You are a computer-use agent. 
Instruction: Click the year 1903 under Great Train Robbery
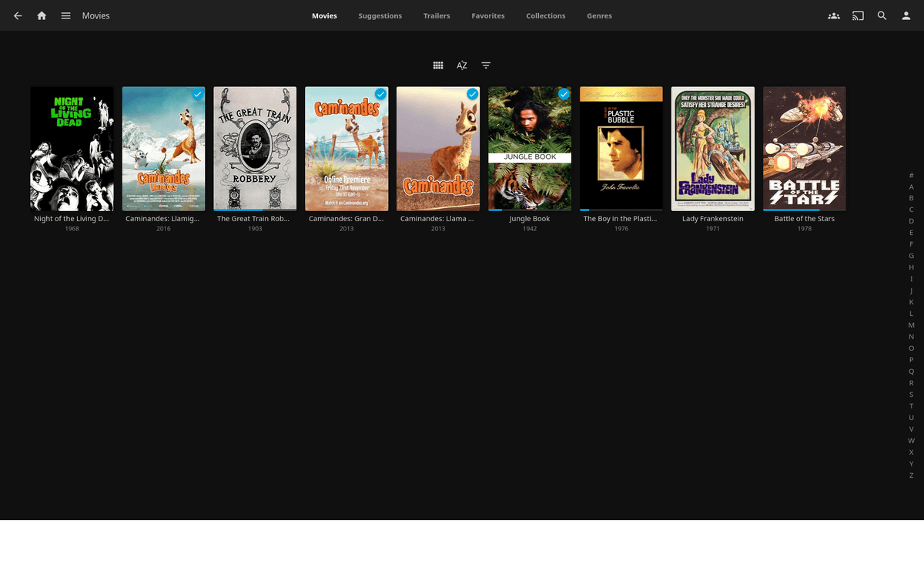pyautogui.click(x=255, y=229)
